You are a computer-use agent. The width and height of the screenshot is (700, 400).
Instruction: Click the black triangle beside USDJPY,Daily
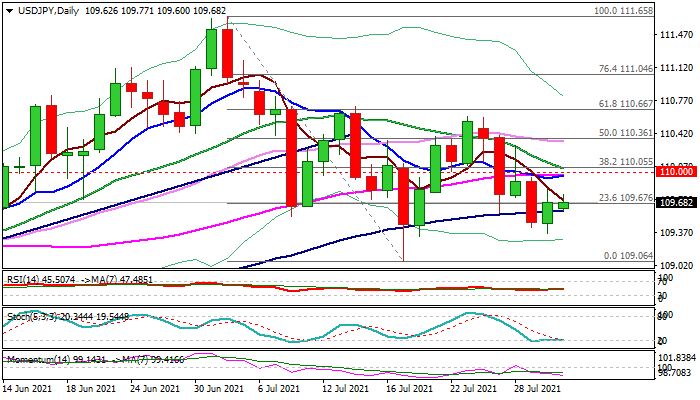click(x=9, y=11)
